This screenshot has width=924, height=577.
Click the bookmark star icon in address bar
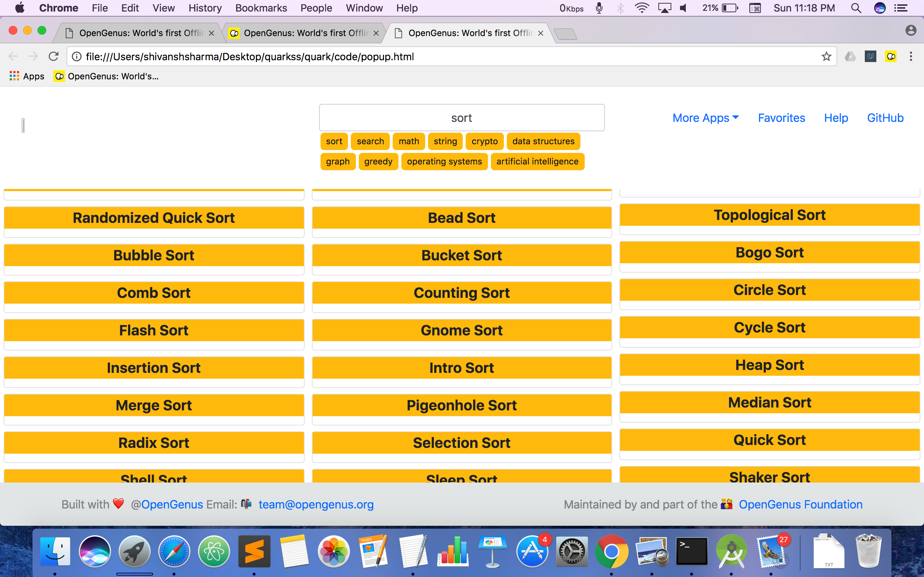click(826, 57)
